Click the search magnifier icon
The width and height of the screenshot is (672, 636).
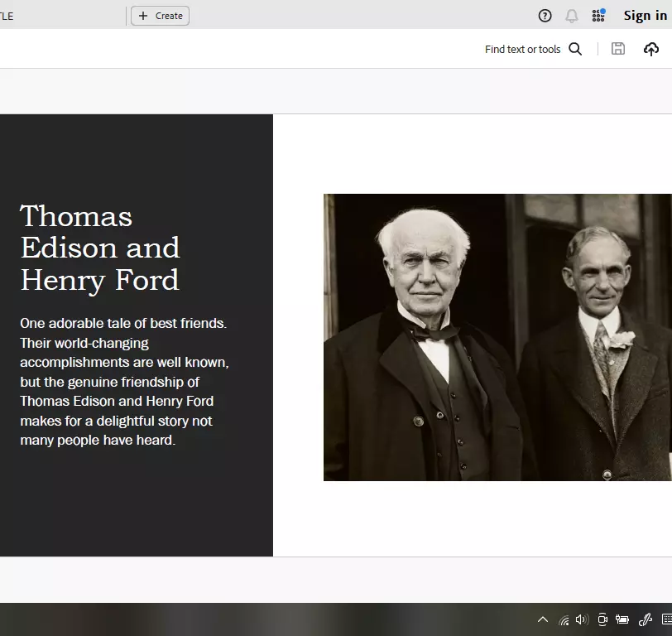pos(575,50)
